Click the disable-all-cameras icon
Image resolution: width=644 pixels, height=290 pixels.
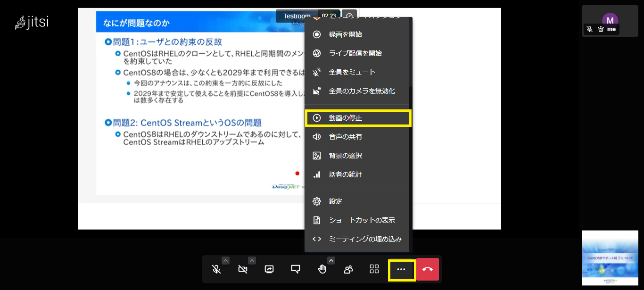317,91
